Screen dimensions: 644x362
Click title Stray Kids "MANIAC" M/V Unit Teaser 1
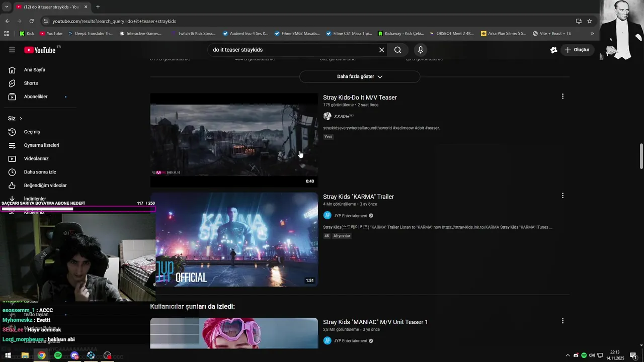[375, 322]
